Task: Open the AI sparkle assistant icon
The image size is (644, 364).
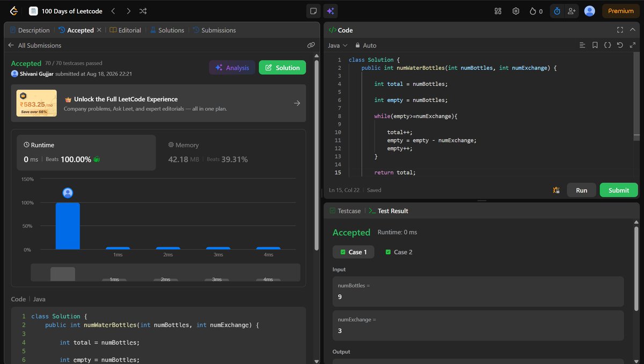Action: tap(330, 11)
